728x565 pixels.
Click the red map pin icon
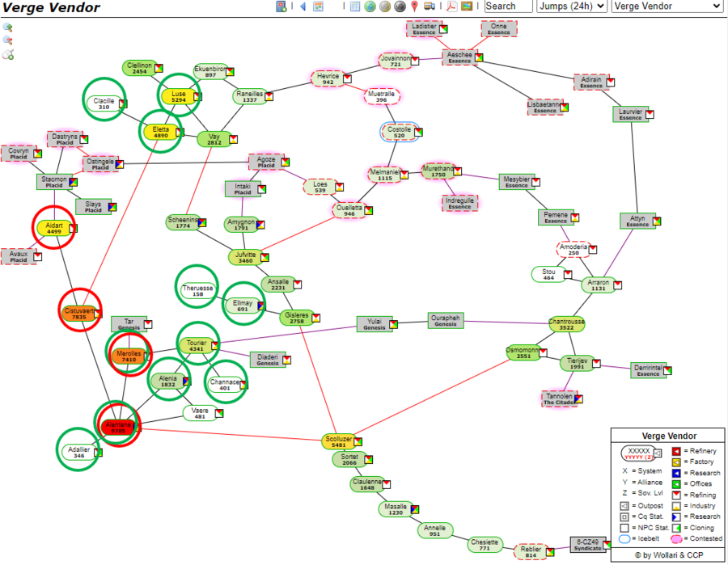(414, 6)
